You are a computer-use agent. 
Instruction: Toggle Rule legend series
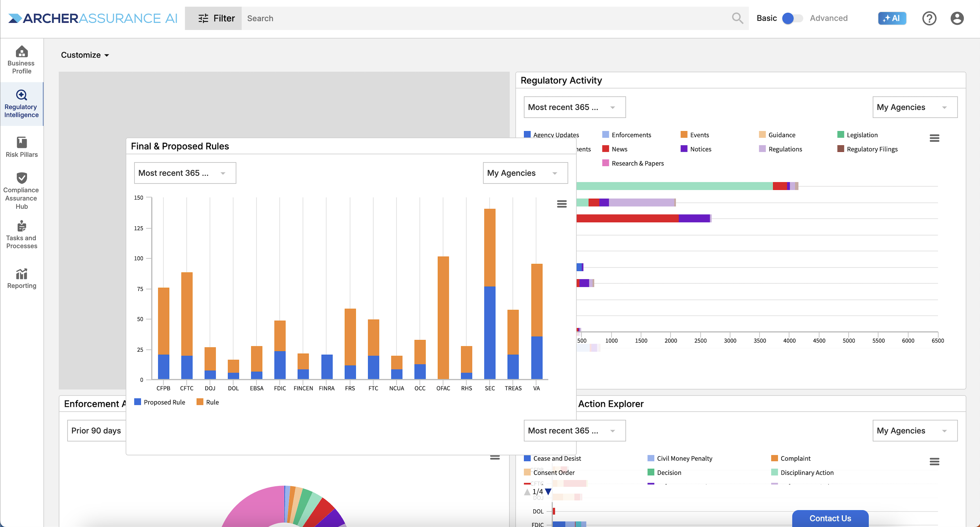pyautogui.click(x=208, y=402)
